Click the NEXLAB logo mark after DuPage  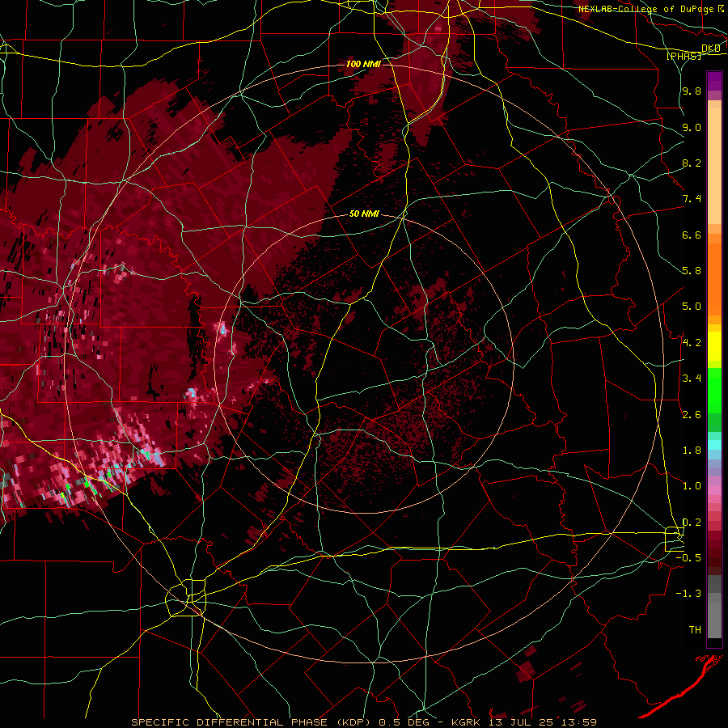(720, 9)
